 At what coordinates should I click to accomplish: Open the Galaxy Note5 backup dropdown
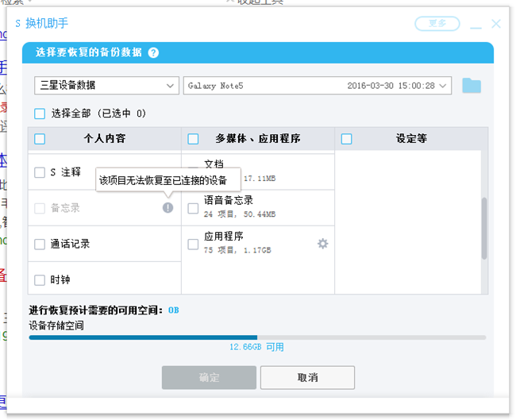pyautogui.click(x=318, y=86)
